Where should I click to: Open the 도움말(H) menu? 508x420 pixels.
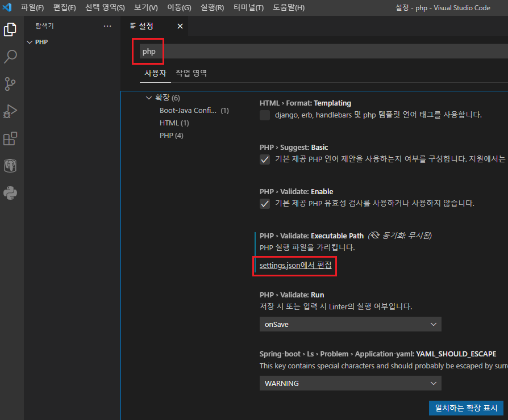pos(289,7)
